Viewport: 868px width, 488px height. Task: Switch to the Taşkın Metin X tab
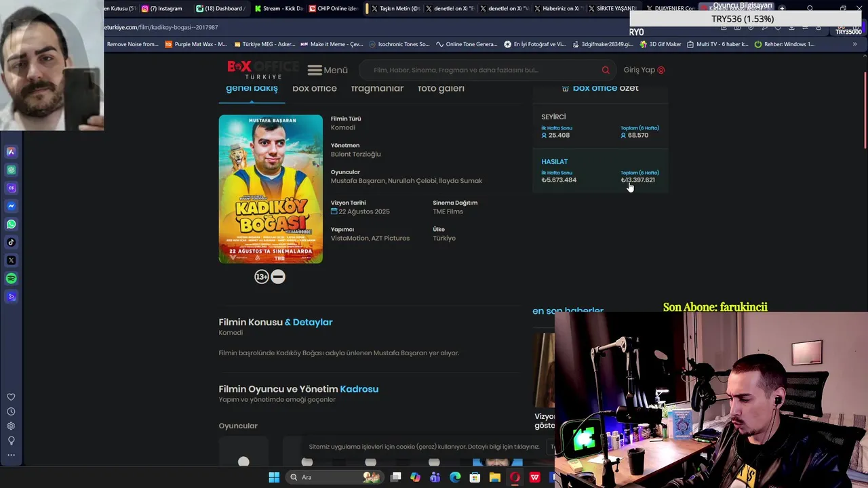point(395,8)
